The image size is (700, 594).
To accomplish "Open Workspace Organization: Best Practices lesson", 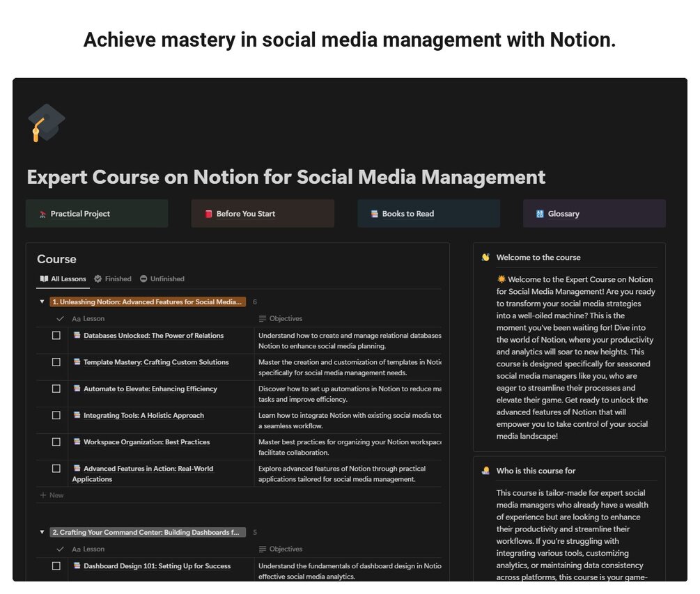I will pos(147,442).
